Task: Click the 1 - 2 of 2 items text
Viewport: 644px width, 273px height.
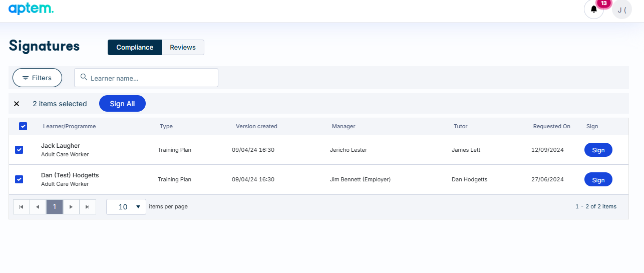Action: [596, 206]
